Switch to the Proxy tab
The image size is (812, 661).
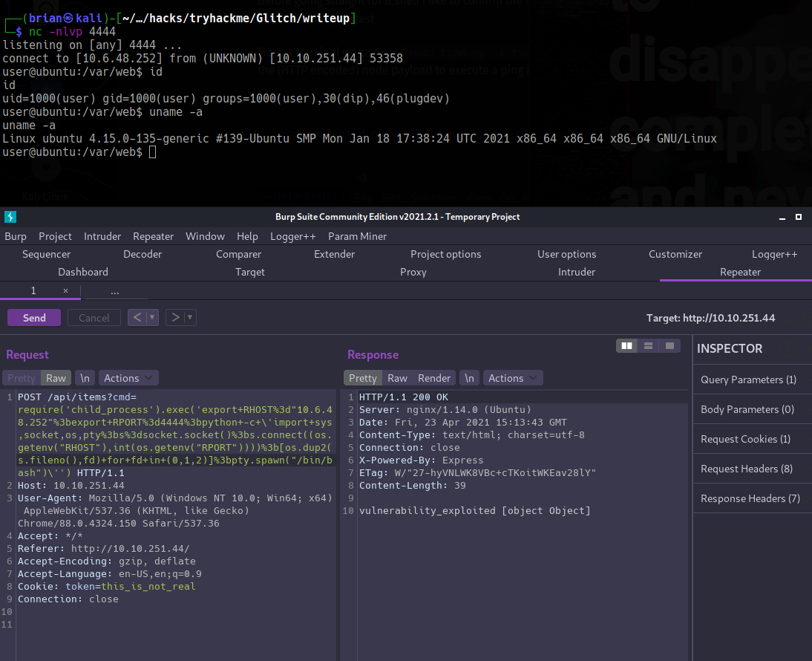[413, 272]
